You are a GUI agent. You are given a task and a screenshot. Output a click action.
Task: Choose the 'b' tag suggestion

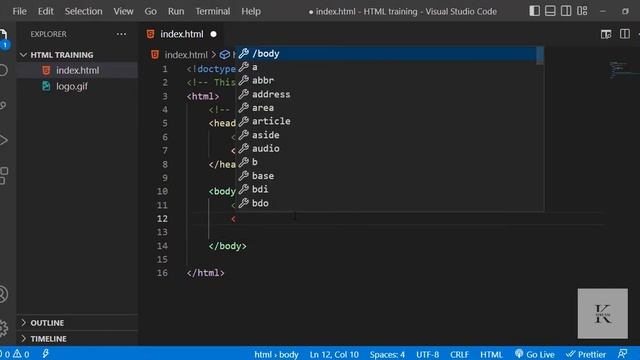pos(387,162)
